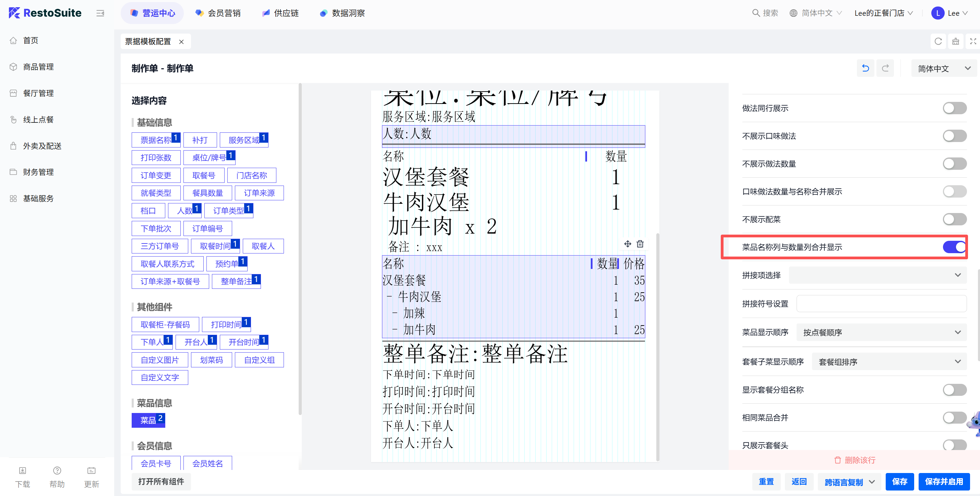Open 商品管理 in the sidebar
This screenshot has width=980, height=496.
[38, 67]
